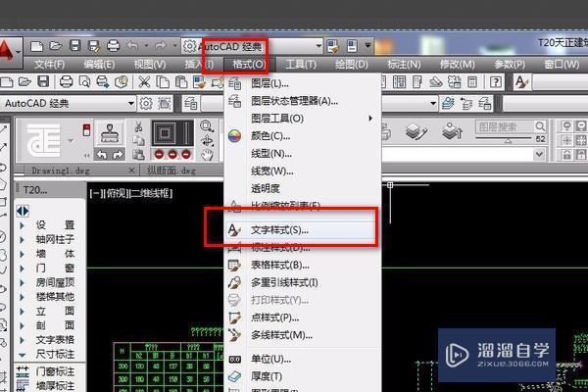
Task: Click the Layer Properties icon on Layers toolbar
Action: [190, 103]
